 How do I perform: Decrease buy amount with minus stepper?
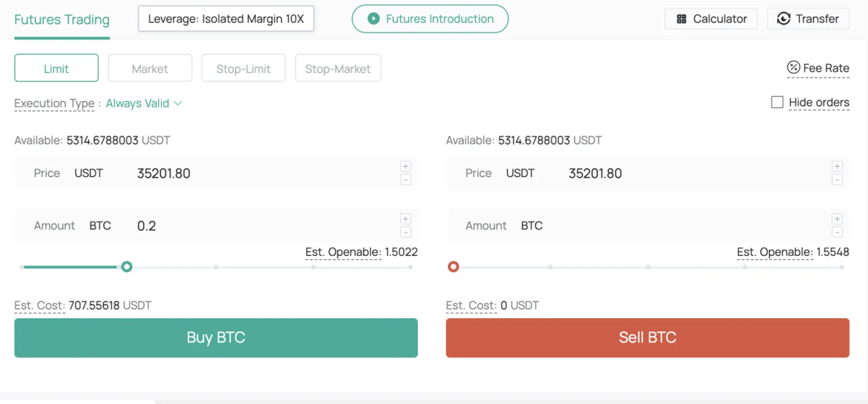[405, 232]
